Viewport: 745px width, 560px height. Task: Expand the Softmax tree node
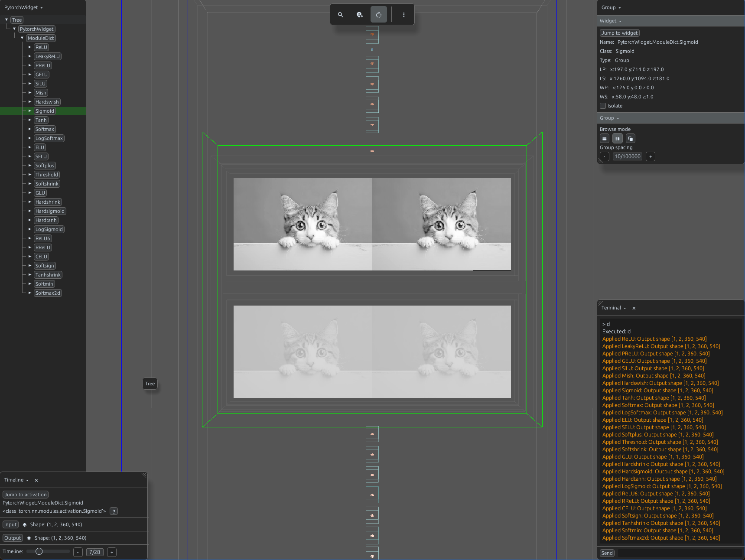(x=30, y=129)
